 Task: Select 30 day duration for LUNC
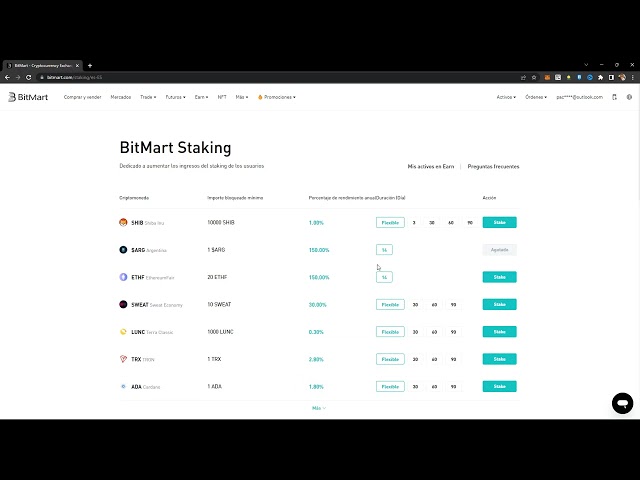coord(415,332)
